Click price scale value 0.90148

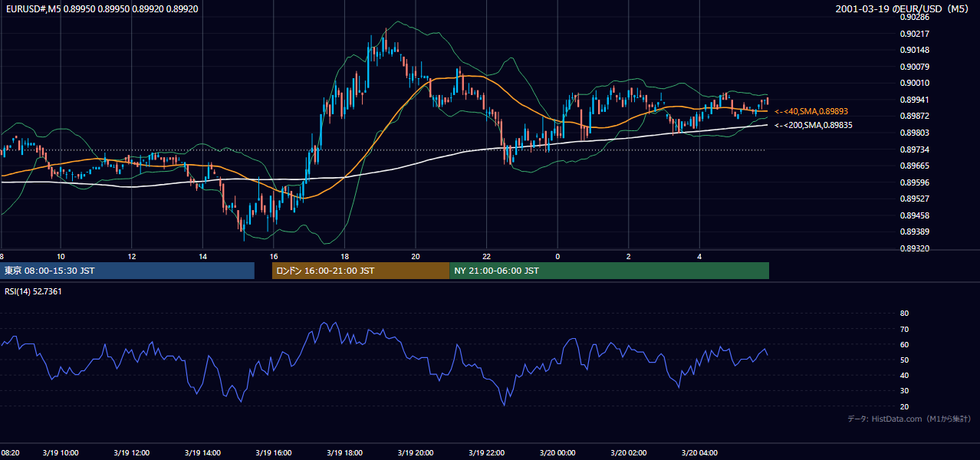[915, 50]
